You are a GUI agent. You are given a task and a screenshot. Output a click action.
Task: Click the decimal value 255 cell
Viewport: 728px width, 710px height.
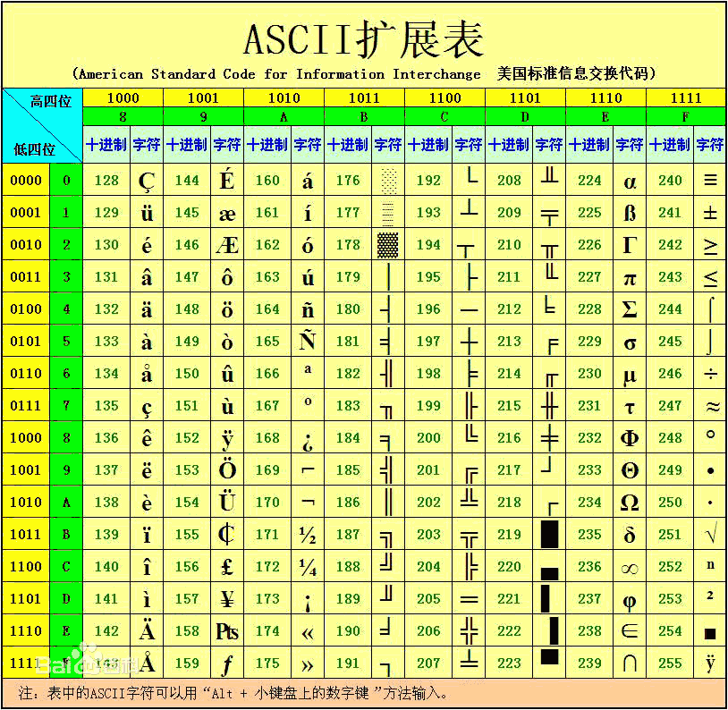tap(670, 662)
